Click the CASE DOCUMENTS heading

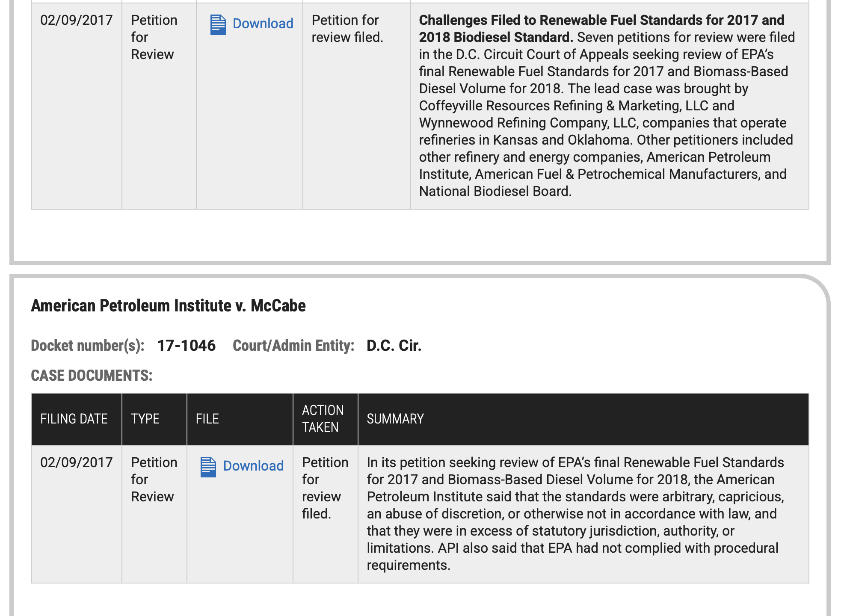(92, 376)
